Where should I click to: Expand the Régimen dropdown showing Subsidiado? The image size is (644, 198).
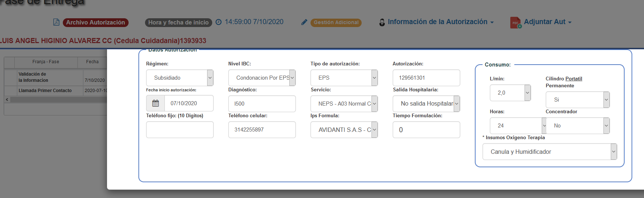180,78
